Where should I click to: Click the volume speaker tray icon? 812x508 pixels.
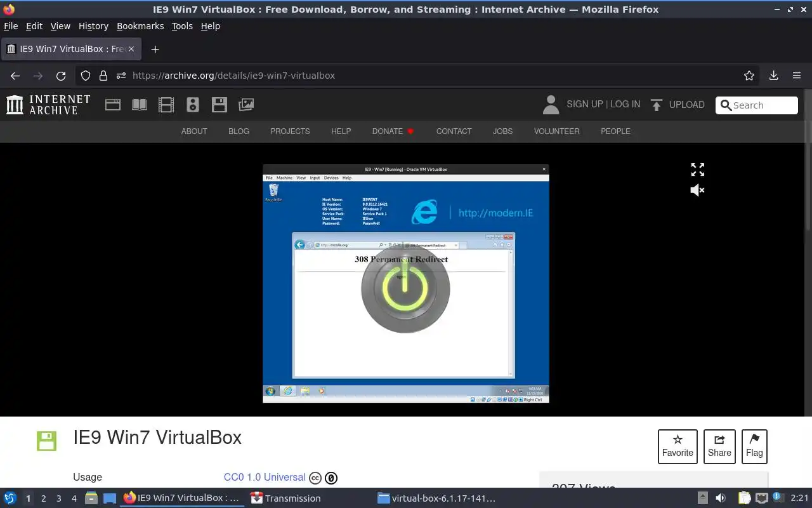721,498
